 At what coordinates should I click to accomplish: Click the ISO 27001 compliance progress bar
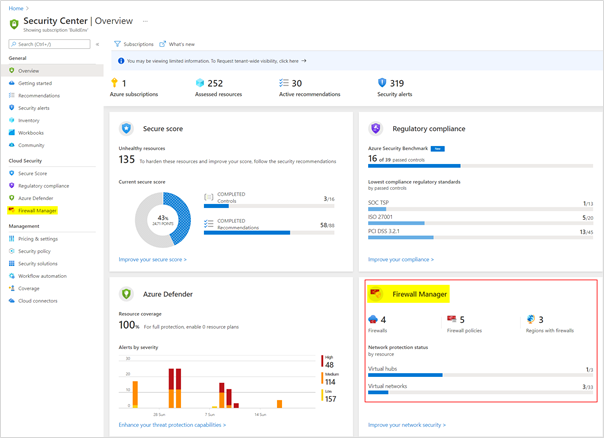click(x=480, y=223)
